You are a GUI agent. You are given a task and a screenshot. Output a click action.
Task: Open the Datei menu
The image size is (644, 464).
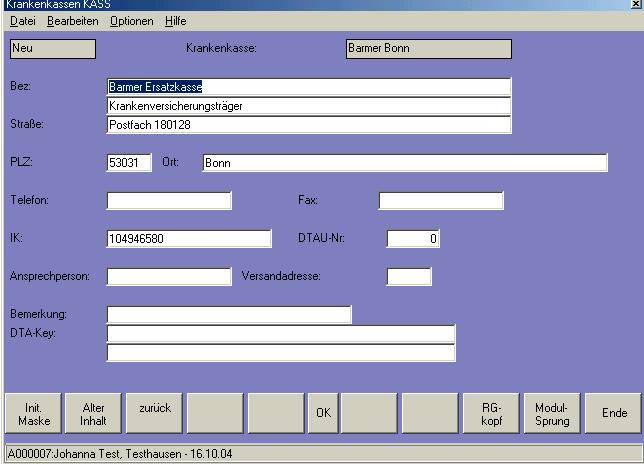(x=23, y=21)
